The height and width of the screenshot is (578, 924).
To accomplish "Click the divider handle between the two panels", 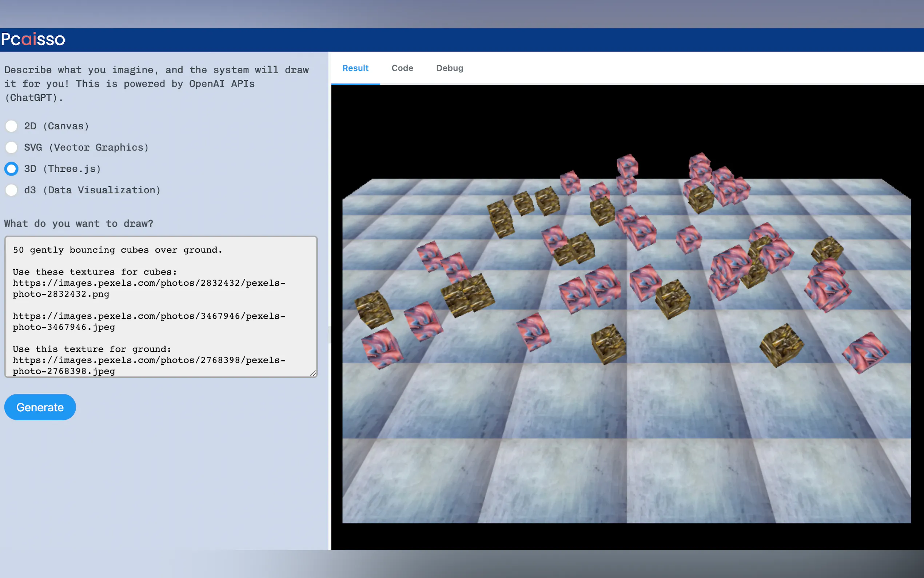I will [x=330, y=334].
